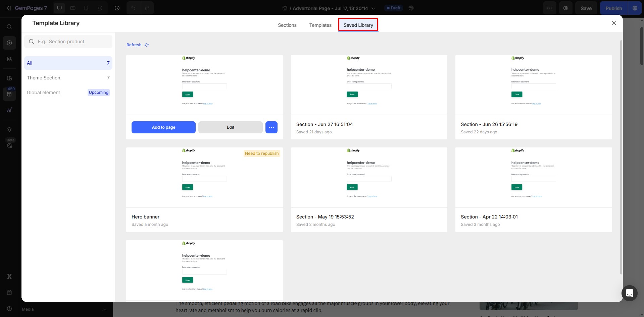Open the live chat support bubble
This screenshot has width=644, height=317.
pyautogui.click(x=629, y=293)
